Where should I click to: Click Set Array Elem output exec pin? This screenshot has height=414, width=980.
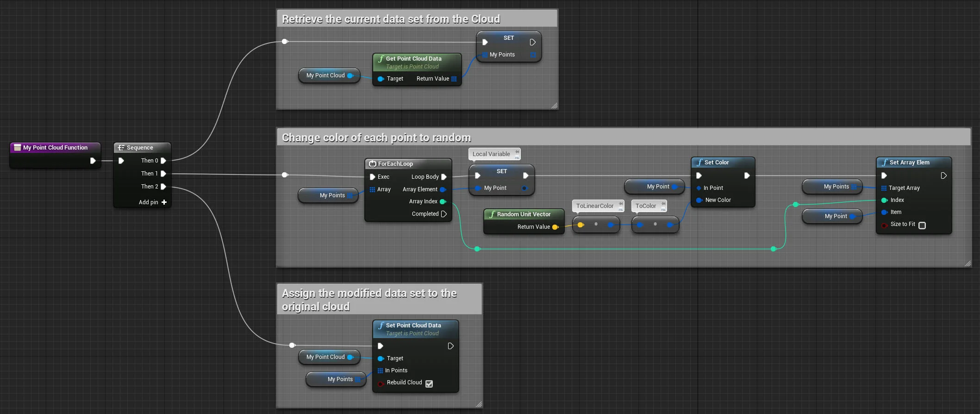point(943,176)
